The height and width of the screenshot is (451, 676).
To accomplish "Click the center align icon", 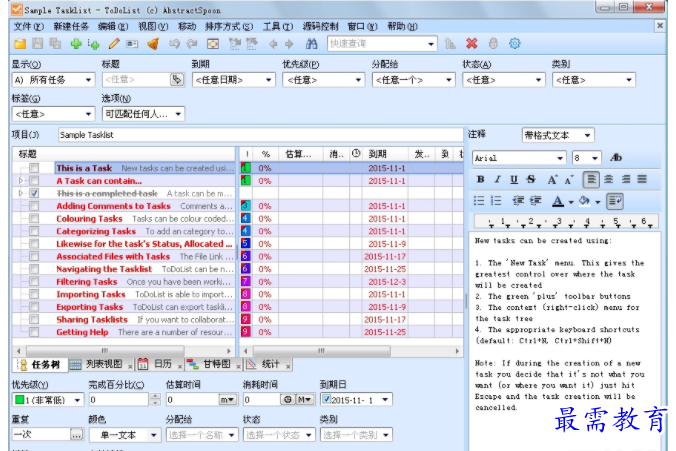I will tap(608, 179).
